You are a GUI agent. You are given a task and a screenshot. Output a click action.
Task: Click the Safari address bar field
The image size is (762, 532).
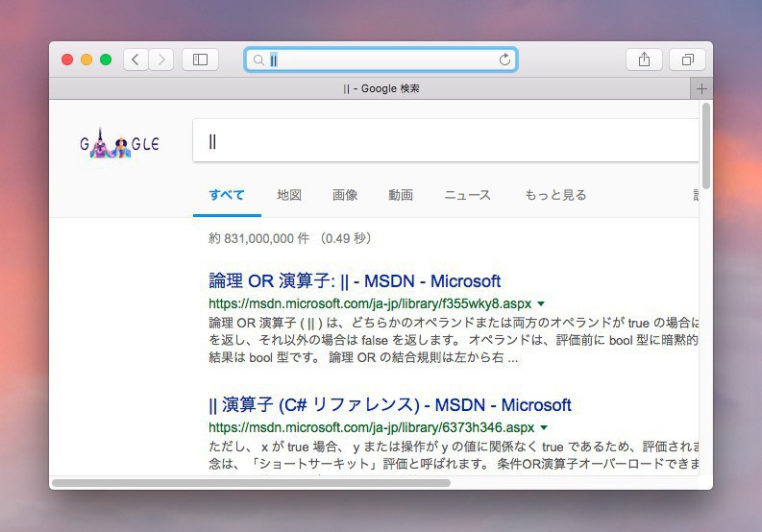pos(381,60)
